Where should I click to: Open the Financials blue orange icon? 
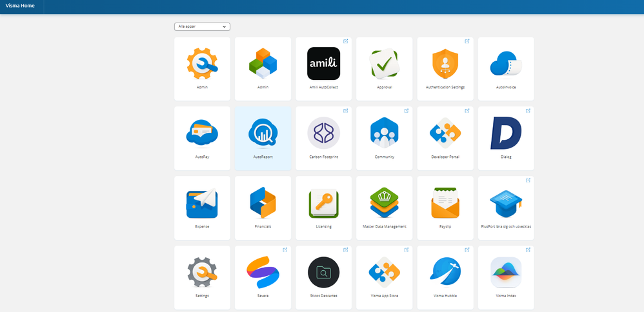263,203
